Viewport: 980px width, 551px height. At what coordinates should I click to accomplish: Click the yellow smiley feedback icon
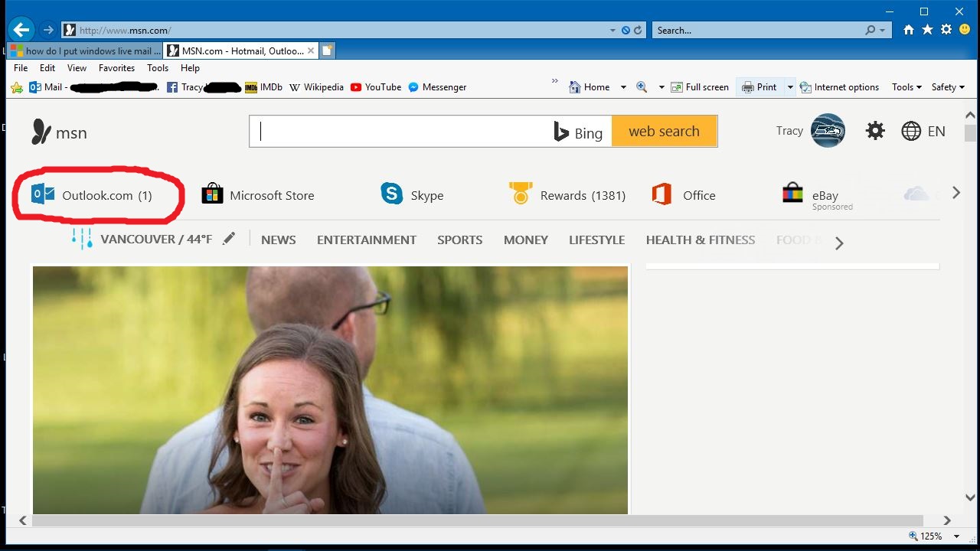click(x=964, y=30)
